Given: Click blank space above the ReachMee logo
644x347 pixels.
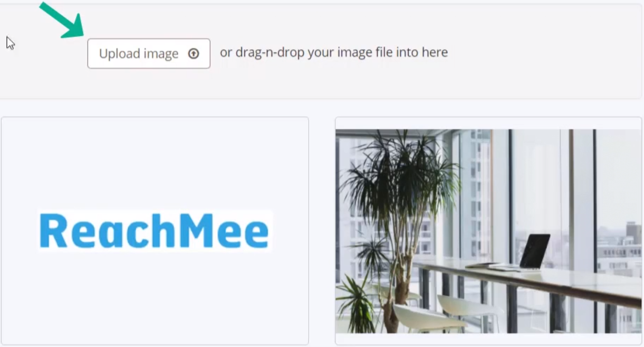Looking at the screenshot, I should pos(155,164).
